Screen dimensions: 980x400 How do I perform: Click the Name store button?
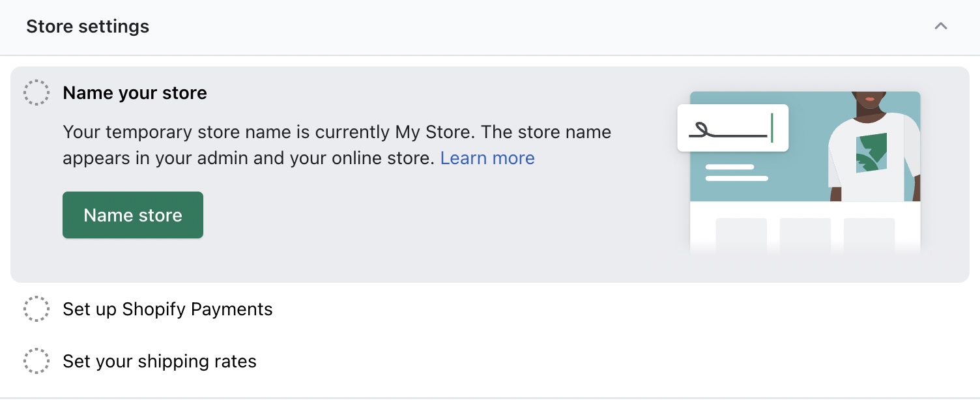pyautogui.click(x=132, y=215)
